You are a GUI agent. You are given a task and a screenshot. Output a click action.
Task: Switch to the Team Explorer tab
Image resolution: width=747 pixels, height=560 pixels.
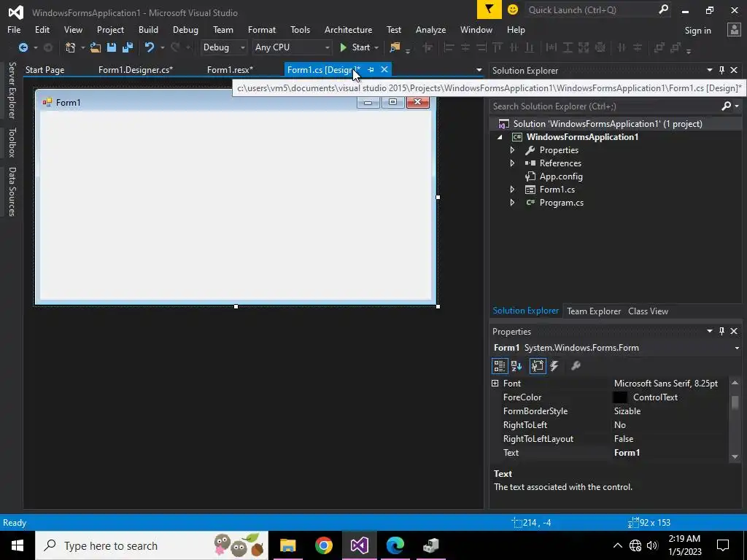point(594,311)
